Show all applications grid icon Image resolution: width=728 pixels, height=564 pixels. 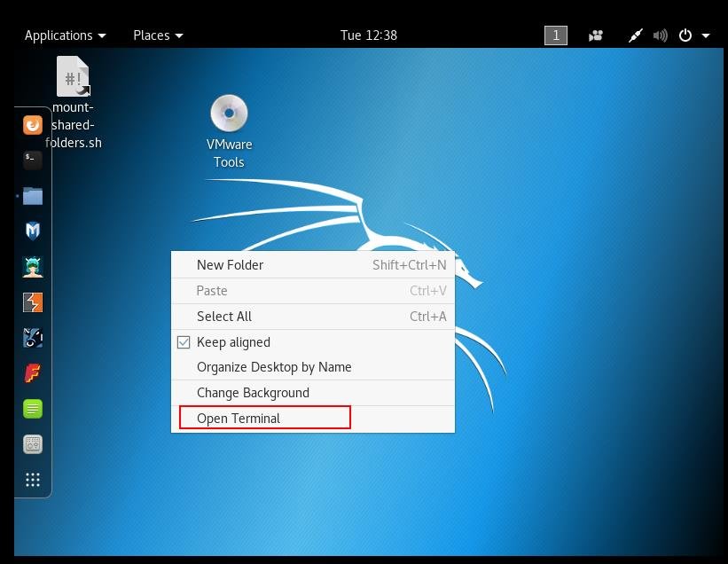(x=33, y=480)
